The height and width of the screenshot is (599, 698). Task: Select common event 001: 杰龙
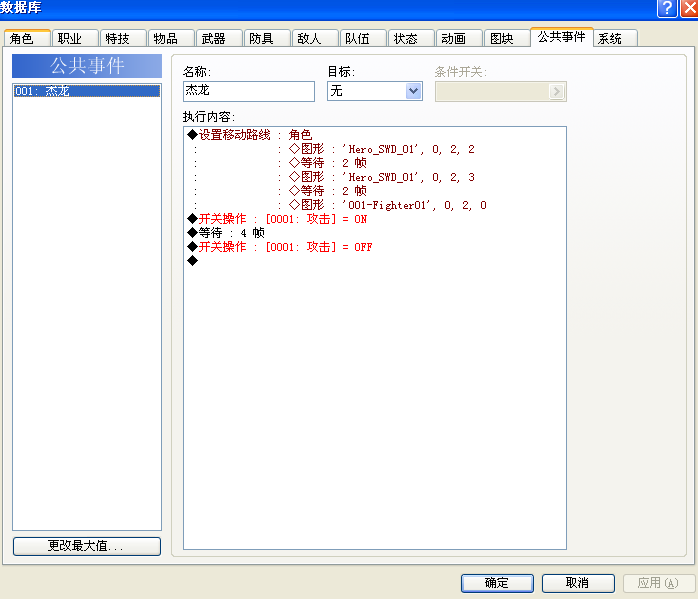[87, 91]
